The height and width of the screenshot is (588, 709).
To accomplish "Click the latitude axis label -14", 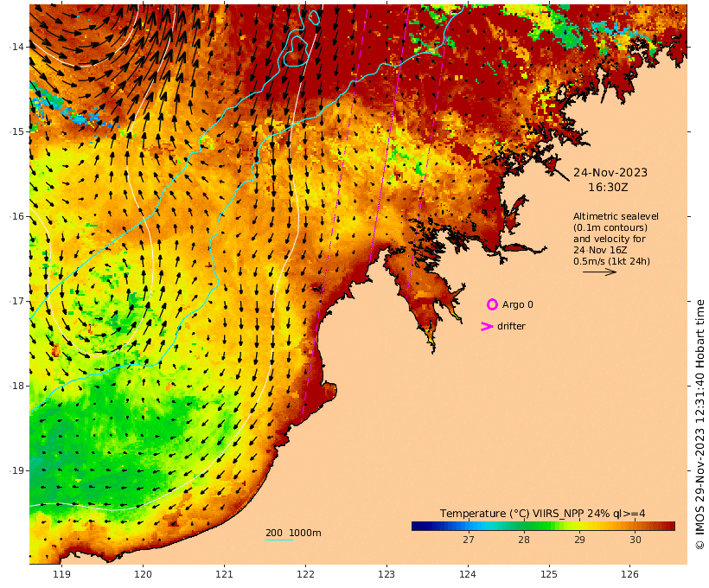I will click(16, 47).
